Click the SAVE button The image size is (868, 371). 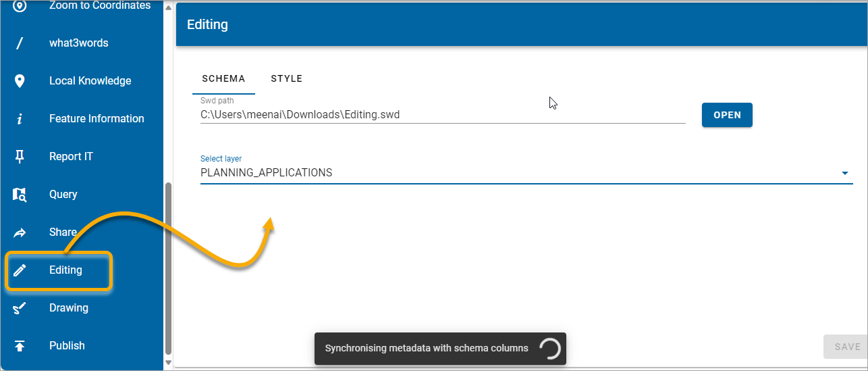847,347
